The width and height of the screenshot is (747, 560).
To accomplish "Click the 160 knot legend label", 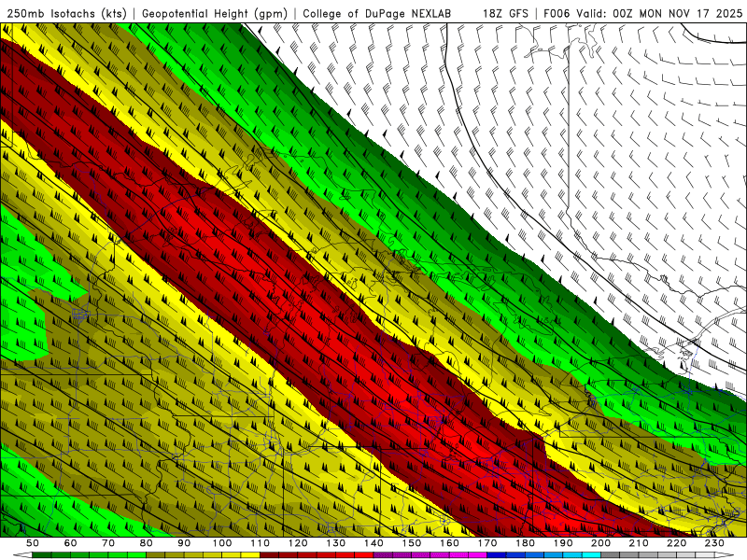I will 449,543.
